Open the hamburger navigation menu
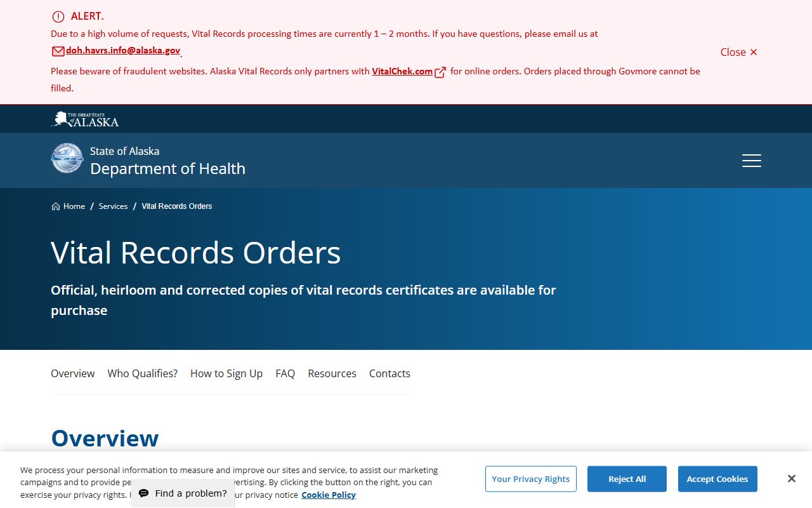 click(751, 161)
